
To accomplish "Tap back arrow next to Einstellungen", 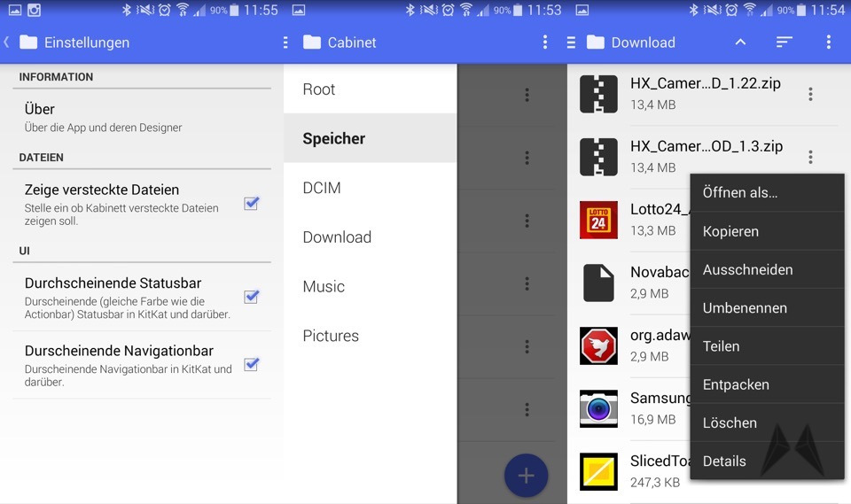I will point(7,43).
